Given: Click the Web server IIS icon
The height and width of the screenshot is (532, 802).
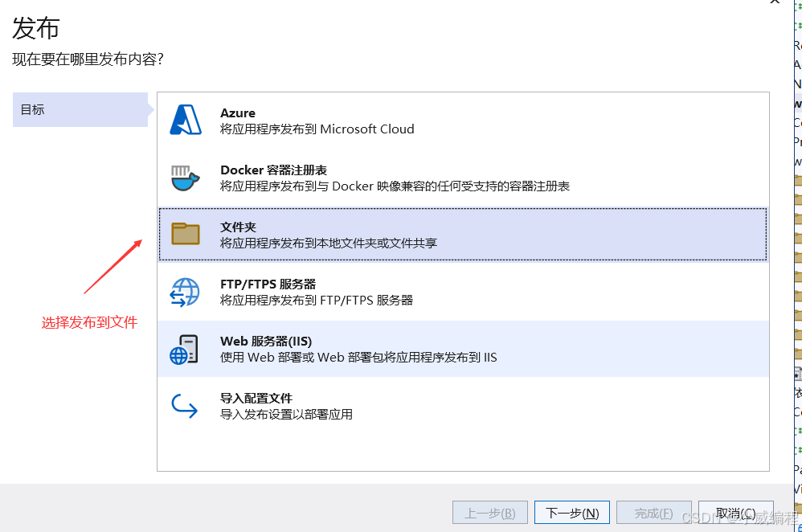Looking at the screenshot, I should point(184,350).
